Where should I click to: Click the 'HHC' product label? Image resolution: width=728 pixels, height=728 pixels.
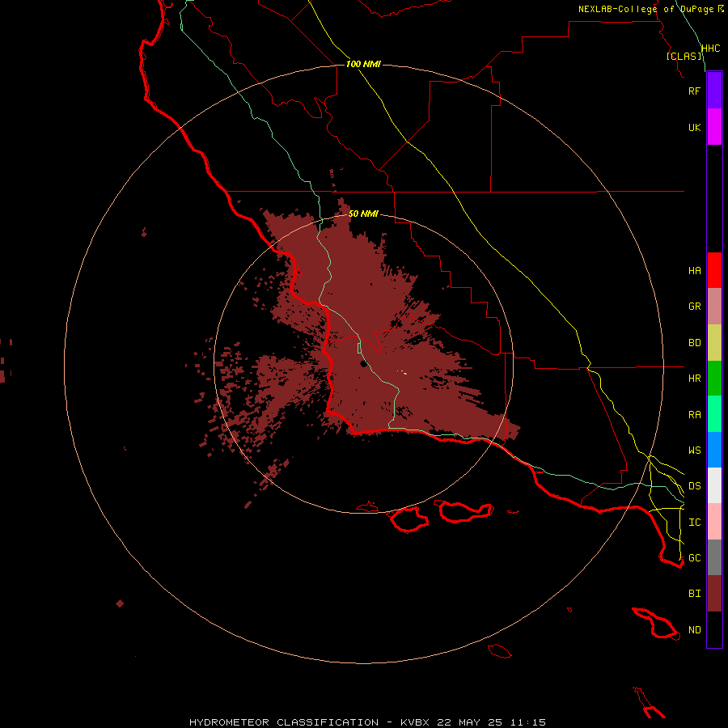711,49
